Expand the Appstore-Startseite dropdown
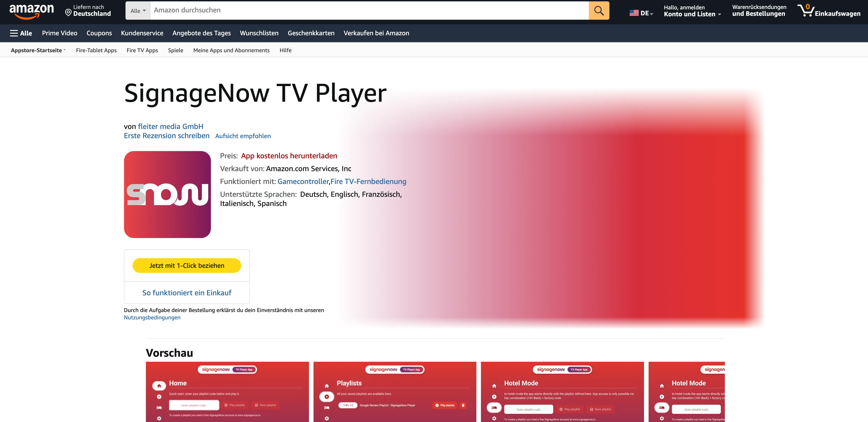The height and width of the screenshot is (422, 868). tap(38, 50)
